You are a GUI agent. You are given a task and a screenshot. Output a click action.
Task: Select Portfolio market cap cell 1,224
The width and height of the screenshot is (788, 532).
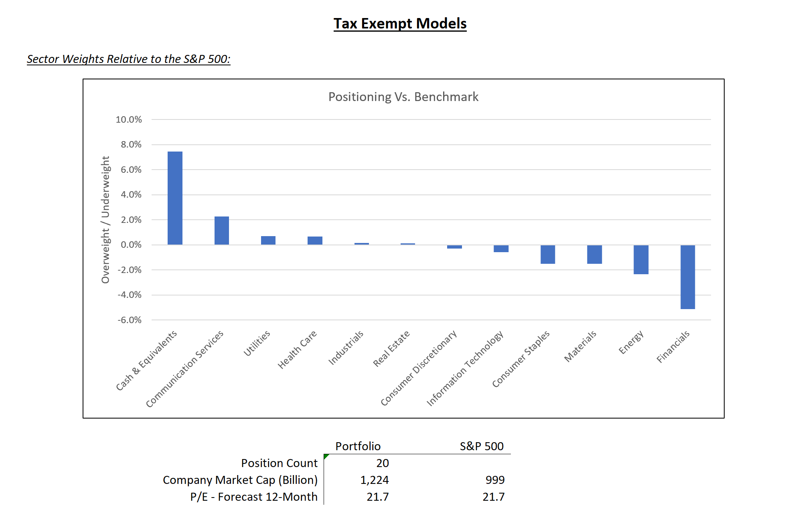(374, 480)
